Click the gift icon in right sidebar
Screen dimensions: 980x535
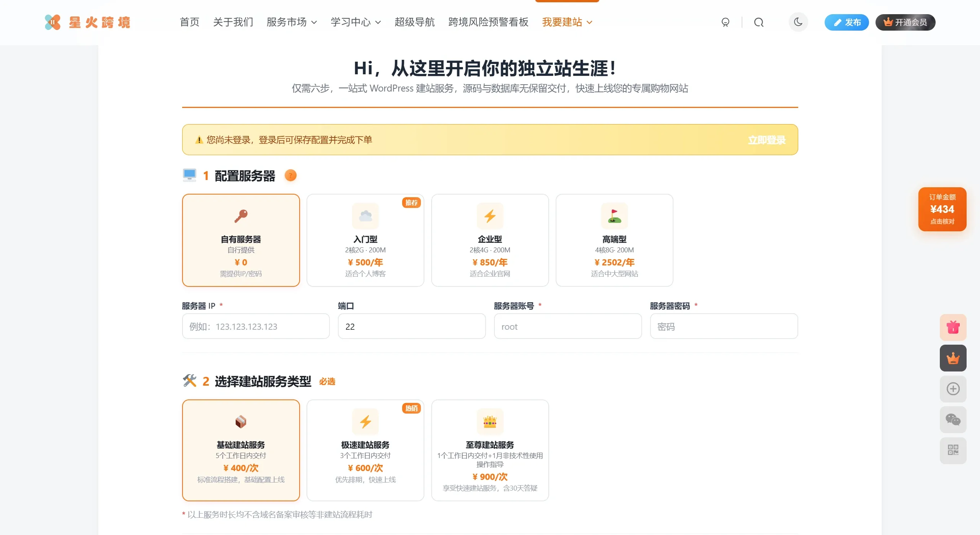953,327
